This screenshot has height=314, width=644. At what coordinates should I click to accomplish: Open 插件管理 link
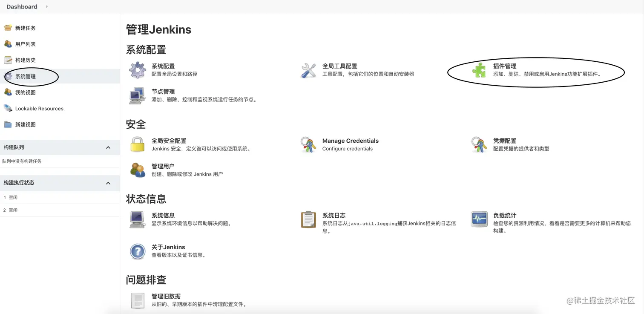click(505, 66)
